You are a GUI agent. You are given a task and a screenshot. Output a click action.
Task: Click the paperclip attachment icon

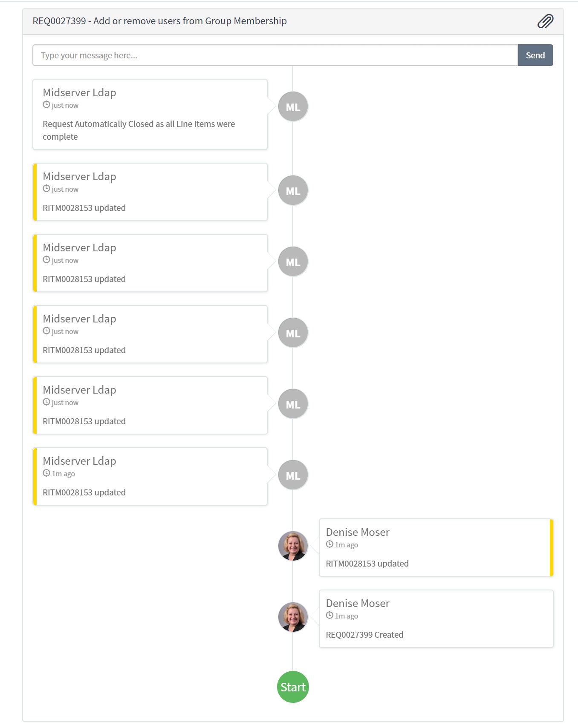click(546, 20)
